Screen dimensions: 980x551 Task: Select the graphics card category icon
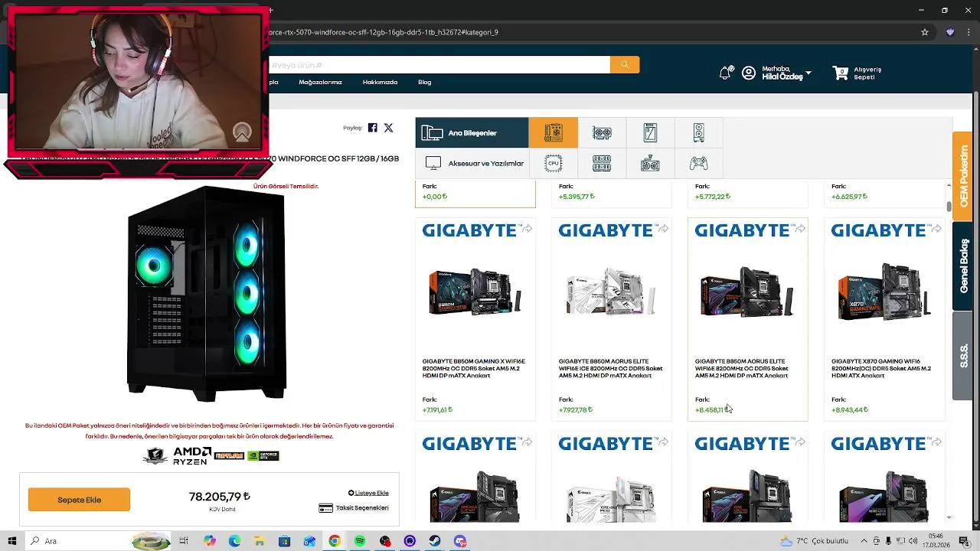click(x=602, y=133)
